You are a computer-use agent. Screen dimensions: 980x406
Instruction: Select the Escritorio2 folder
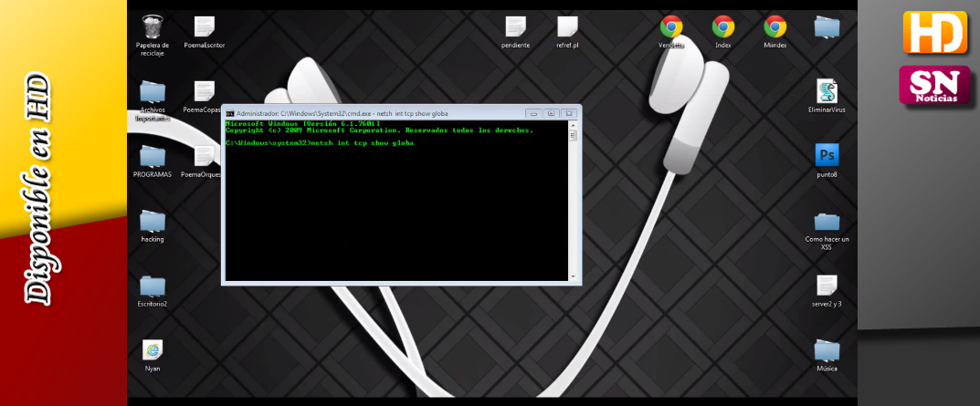[x=153, y=286]
